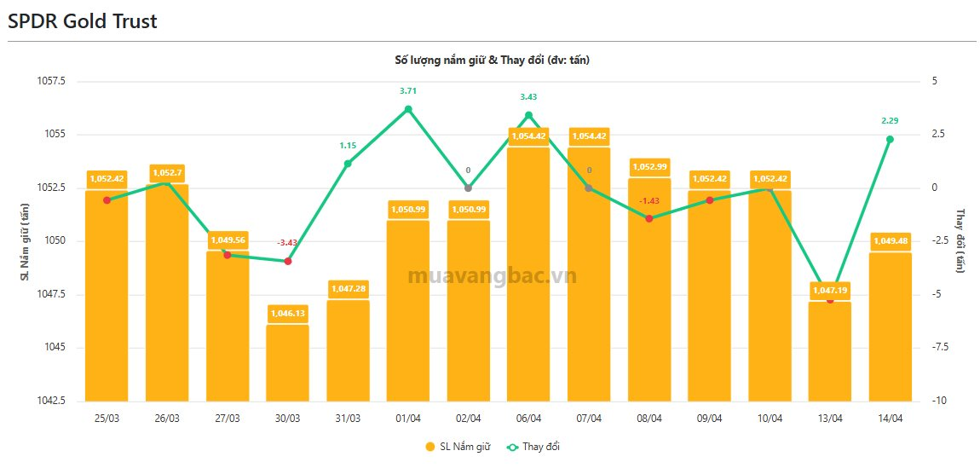Click the red line point valued -1.43
This screenshot has height=468, width=980.
coord(649,219)
